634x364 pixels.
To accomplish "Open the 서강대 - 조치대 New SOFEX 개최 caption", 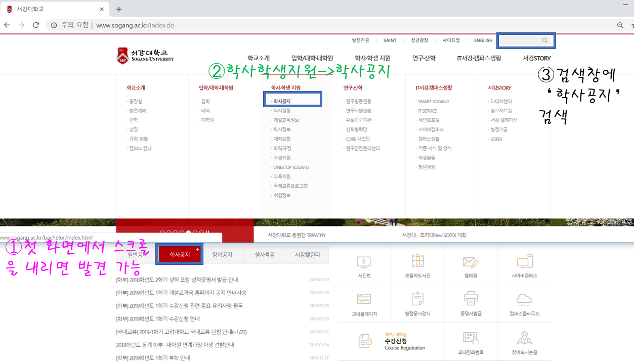I will click(434, 235).
